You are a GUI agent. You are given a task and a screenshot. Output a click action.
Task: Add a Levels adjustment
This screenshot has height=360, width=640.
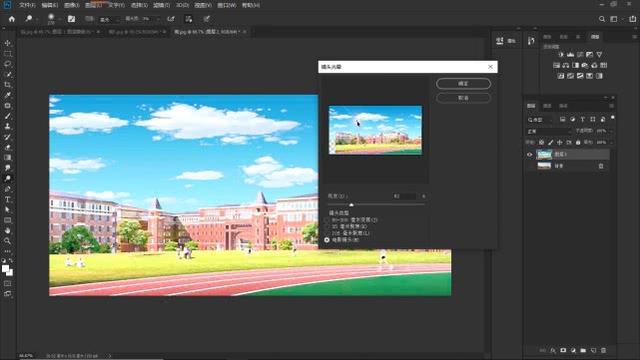point(570,54)
